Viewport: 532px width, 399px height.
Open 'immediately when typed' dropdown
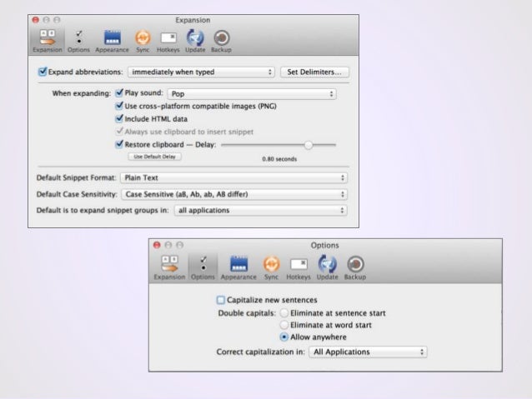(x=201, y=72)
